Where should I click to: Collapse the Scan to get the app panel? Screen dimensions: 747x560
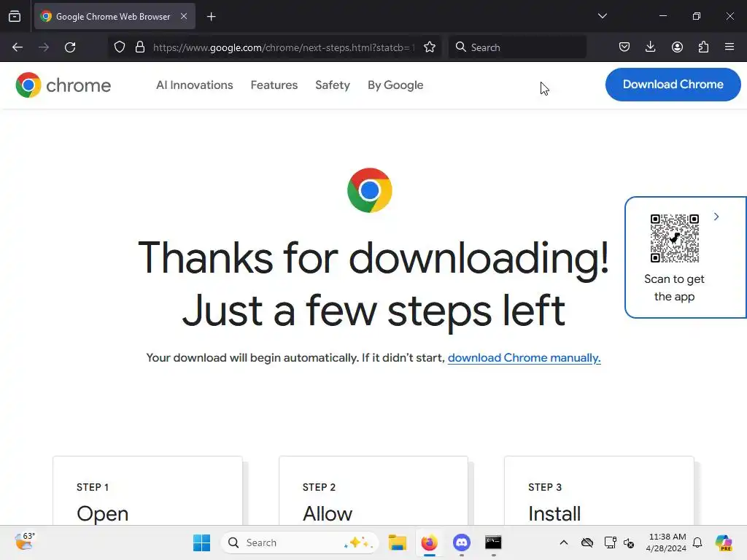click(x=716, y=217)
